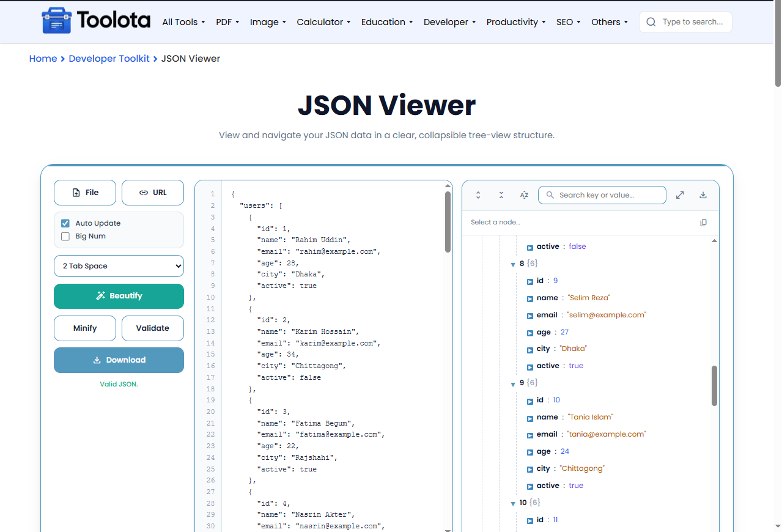Viewport: 782px width, 532px height.
Task: Click the tree view scrollbar thumb
Action: click(x=714, y=386)
